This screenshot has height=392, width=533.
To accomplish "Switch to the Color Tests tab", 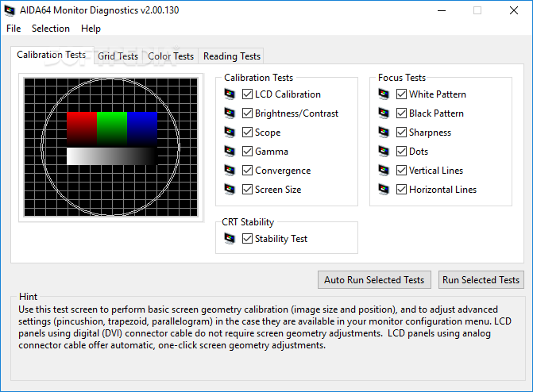I will (171, 56).
